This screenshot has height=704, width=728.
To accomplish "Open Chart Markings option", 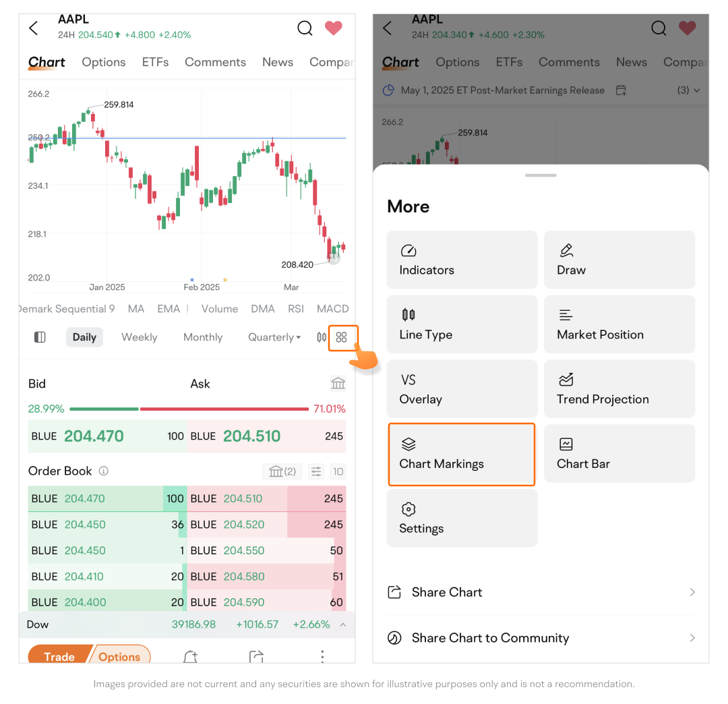I will [462, 454].
